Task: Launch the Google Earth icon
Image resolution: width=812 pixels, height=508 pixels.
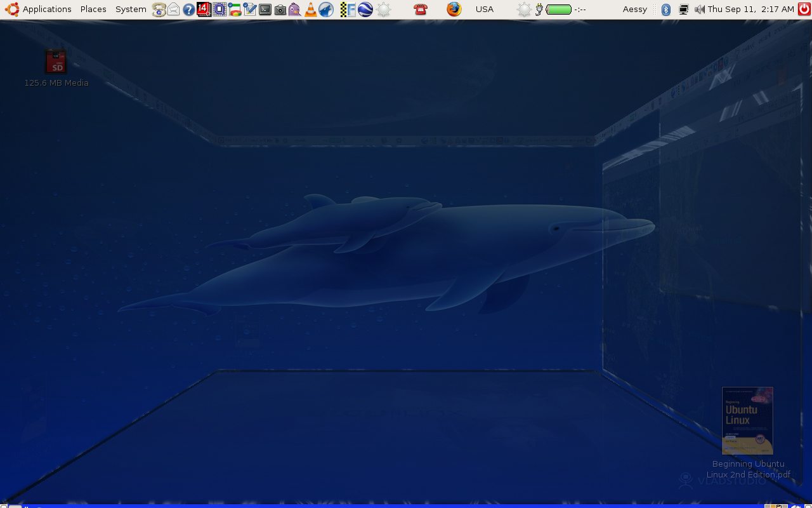Action: tap(365, 10)
